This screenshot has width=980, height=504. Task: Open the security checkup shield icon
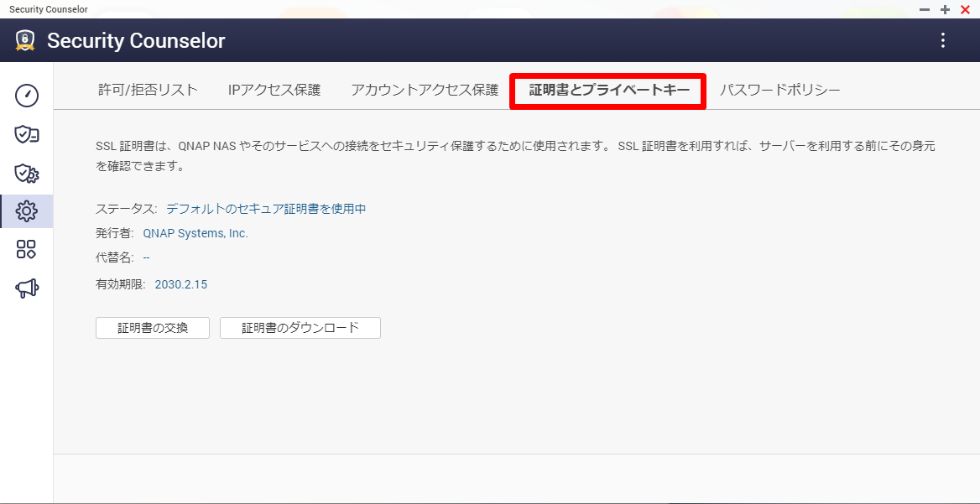click(x=26, y=134)
